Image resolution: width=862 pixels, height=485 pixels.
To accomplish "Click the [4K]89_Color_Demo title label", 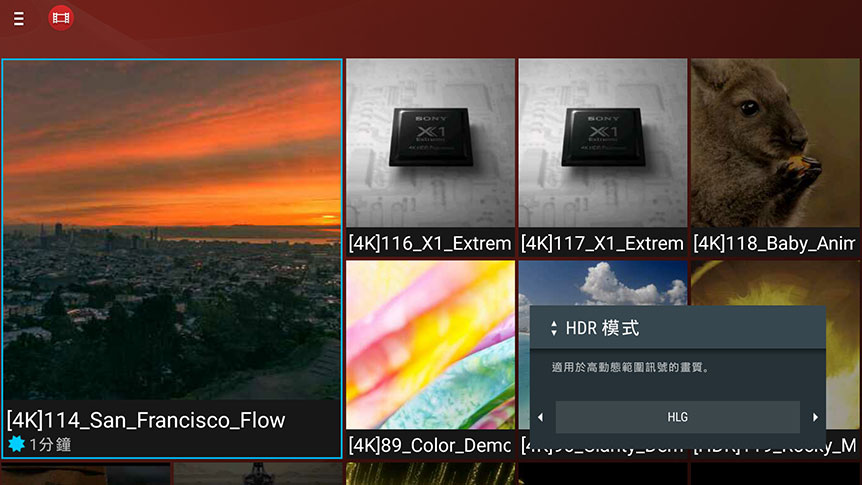I will click(430, 445).
